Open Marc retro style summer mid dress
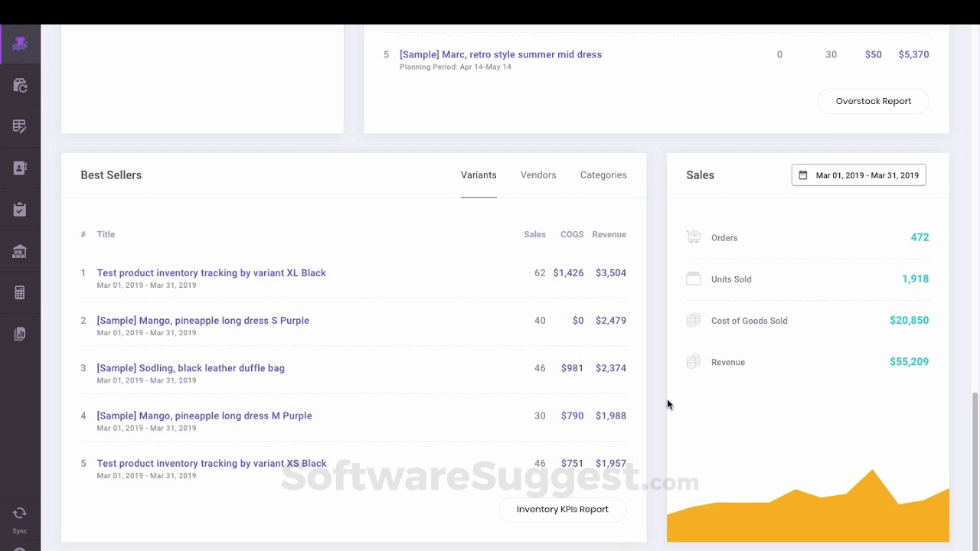980x551 pixels. 501,54
